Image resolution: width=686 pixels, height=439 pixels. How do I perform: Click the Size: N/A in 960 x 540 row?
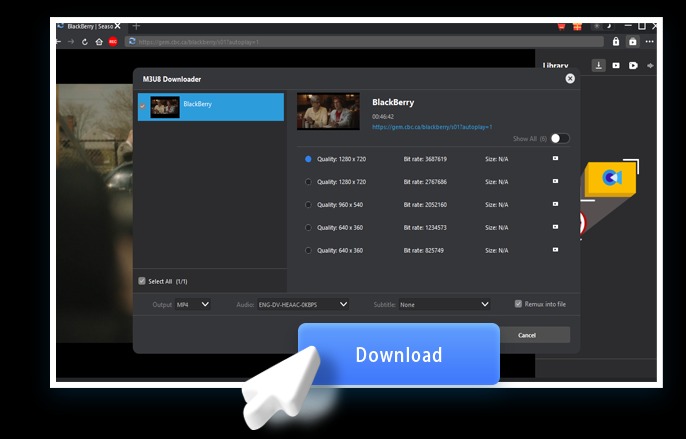tap(497, 204)
